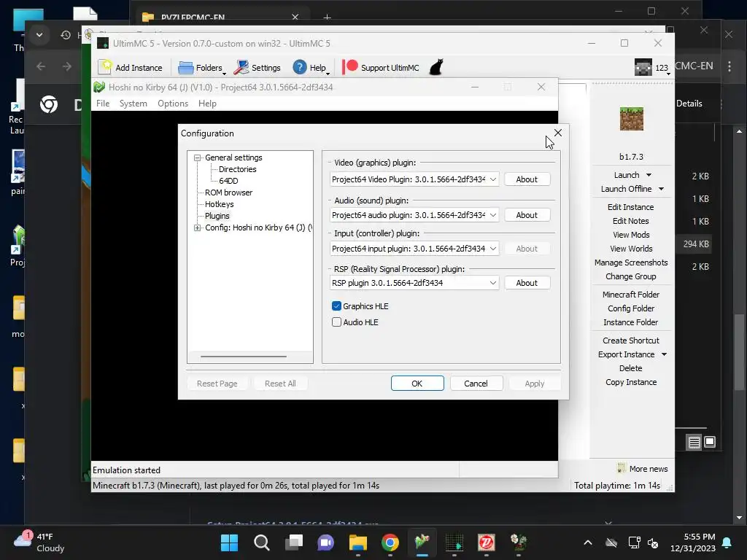
Task: Open the Options menu in Project64
Action: click(173, 104)
